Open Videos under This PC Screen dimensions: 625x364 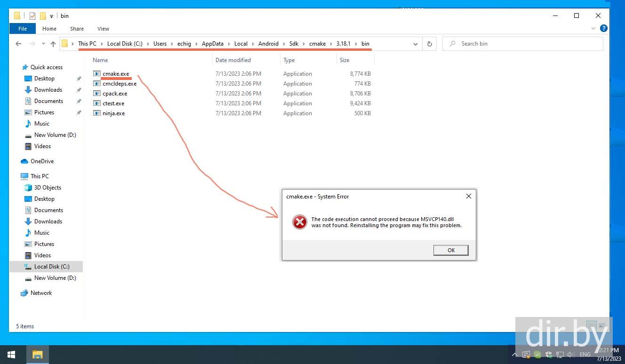42,255
